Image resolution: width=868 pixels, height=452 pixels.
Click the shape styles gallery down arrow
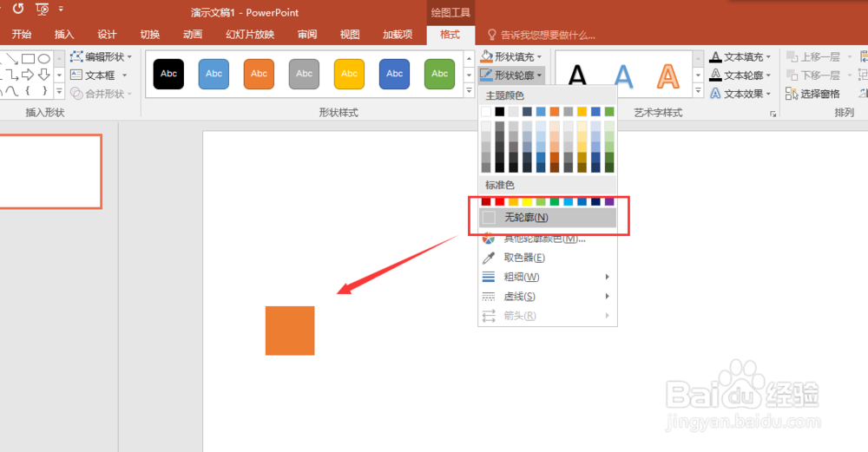pos(469,75)
